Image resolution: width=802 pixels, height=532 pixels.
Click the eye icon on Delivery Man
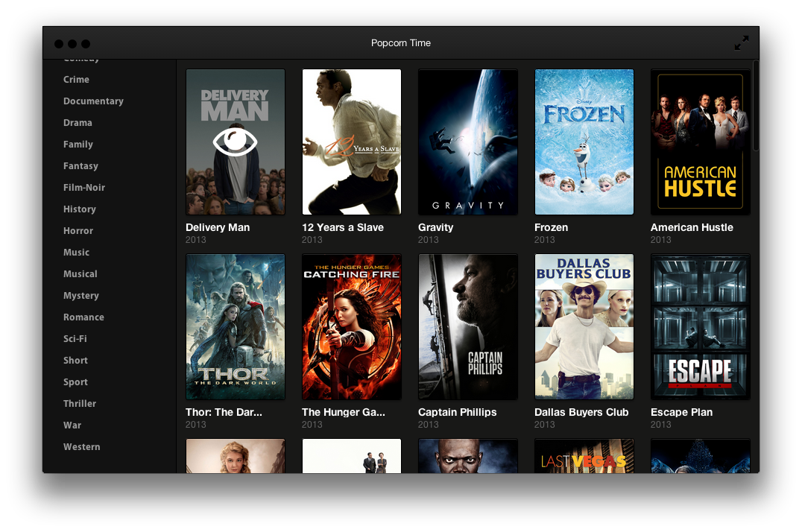[235, 142]
